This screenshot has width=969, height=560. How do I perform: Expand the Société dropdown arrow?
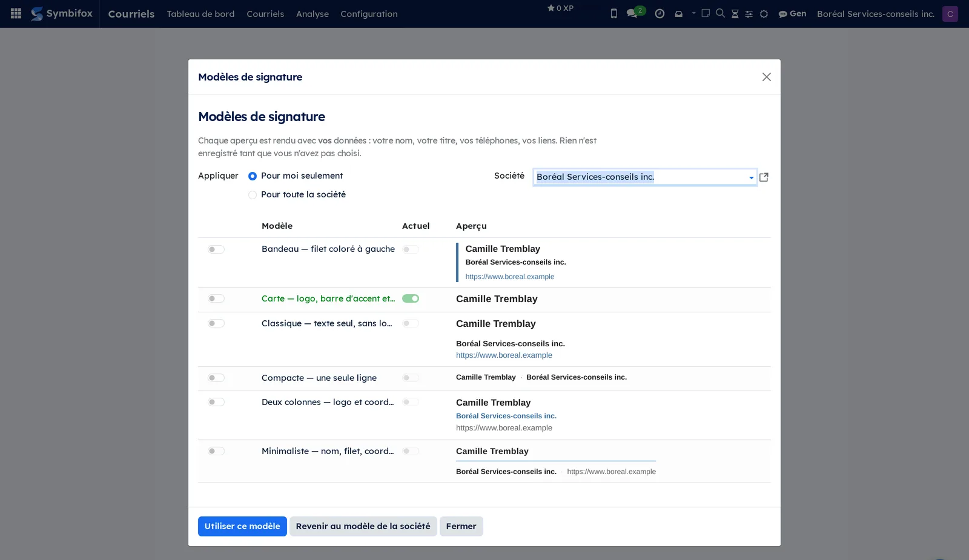point(751,177)
